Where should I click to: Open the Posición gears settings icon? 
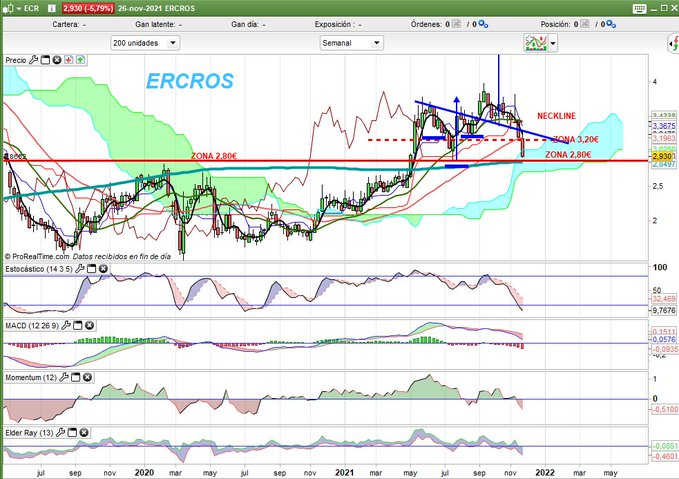click(x=611, y=24)
